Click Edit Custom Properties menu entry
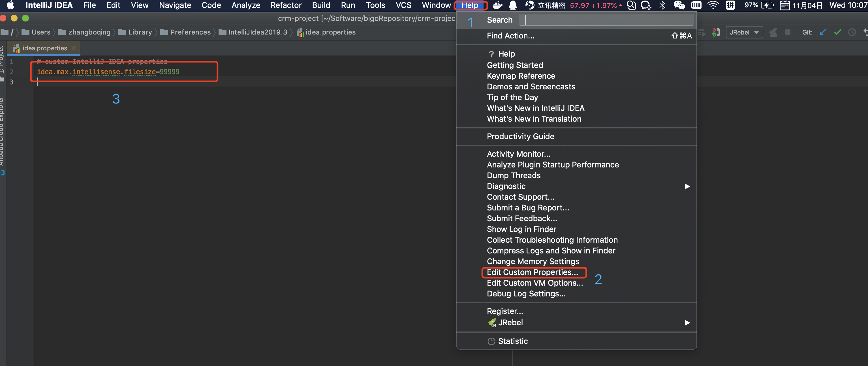The height and width of the screenshot is (366, 868). 533,272
